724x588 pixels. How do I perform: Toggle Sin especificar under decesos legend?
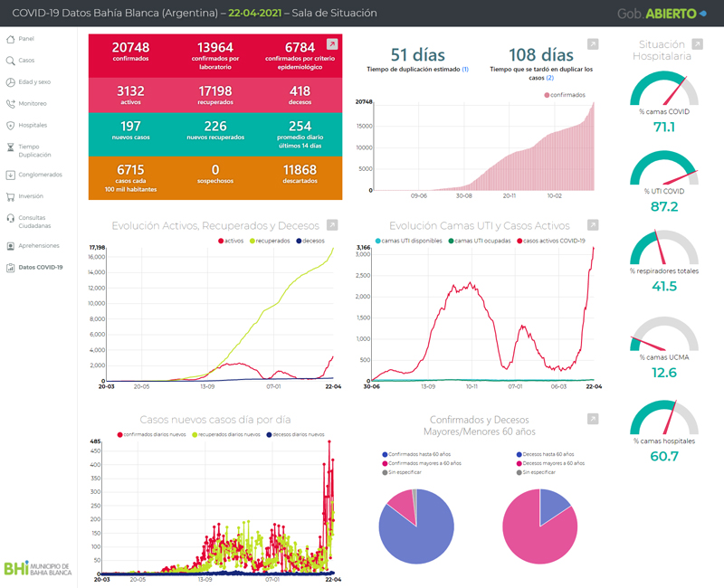pos(536,472)
